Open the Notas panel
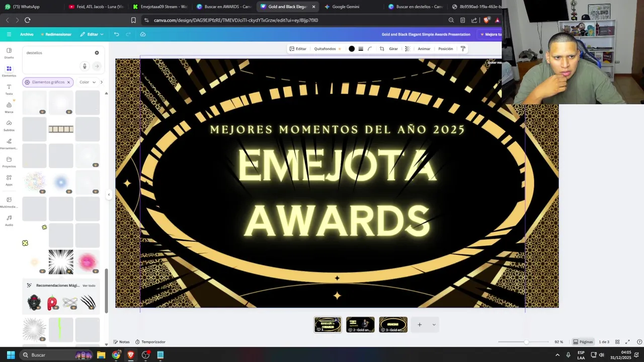This screenshot has width=644, height=362. (121, 342)
